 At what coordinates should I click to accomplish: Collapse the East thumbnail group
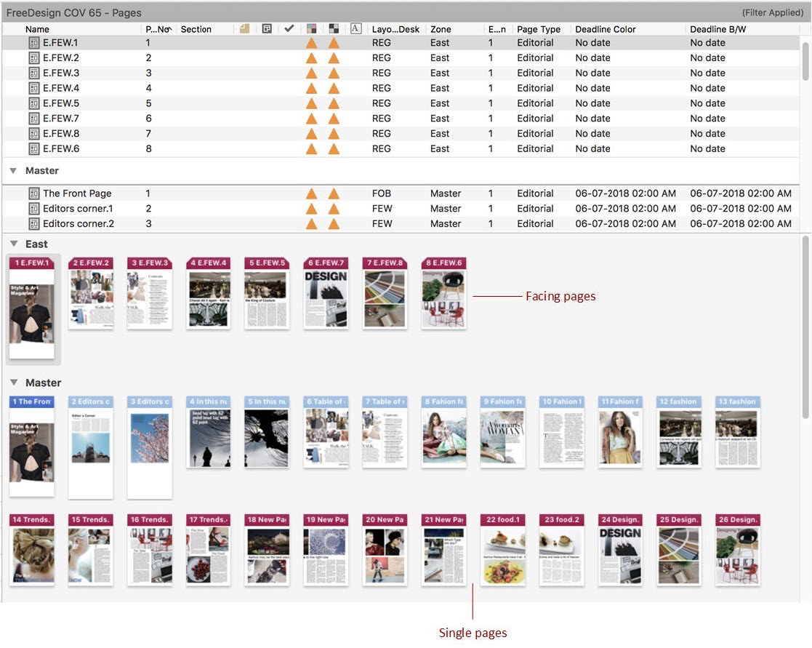(x=13, y=244)
